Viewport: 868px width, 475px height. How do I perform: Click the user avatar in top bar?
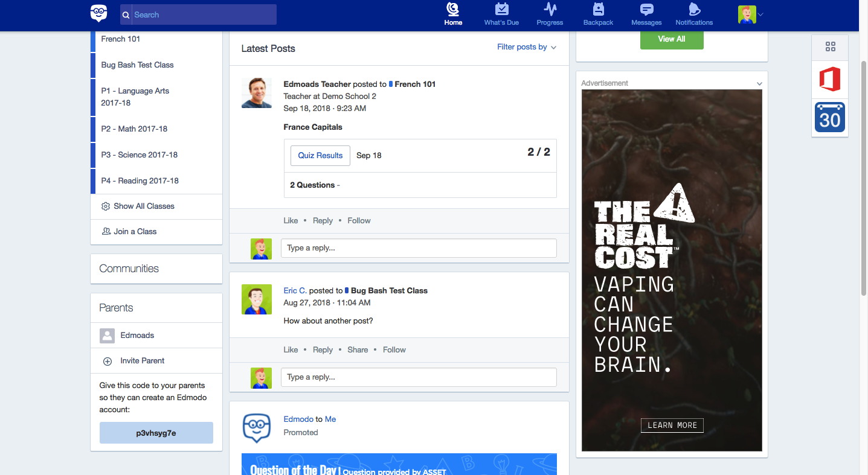pos(747,14)
